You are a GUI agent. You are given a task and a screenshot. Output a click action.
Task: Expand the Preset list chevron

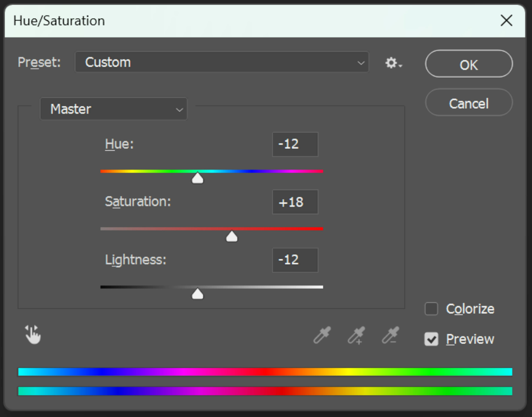tap(361, 63)
